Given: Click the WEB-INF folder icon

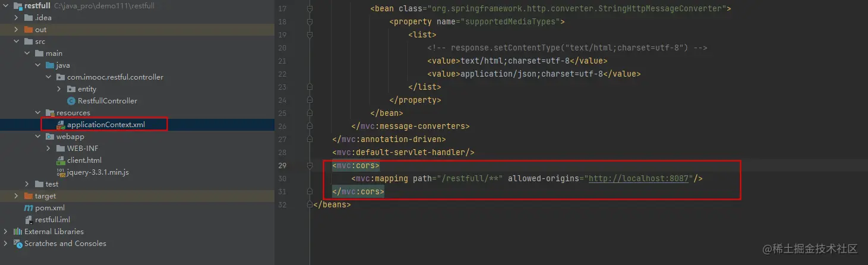Looking at the screenshot, I should pyautogui.click(x=61, y=149).
